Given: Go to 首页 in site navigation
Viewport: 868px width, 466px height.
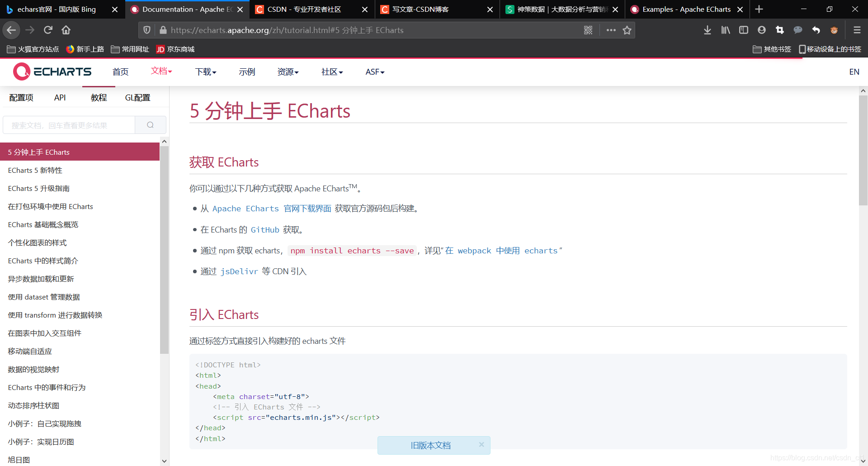Looking at the screenshot, I should pyautogui.click(x=120, y=72).
